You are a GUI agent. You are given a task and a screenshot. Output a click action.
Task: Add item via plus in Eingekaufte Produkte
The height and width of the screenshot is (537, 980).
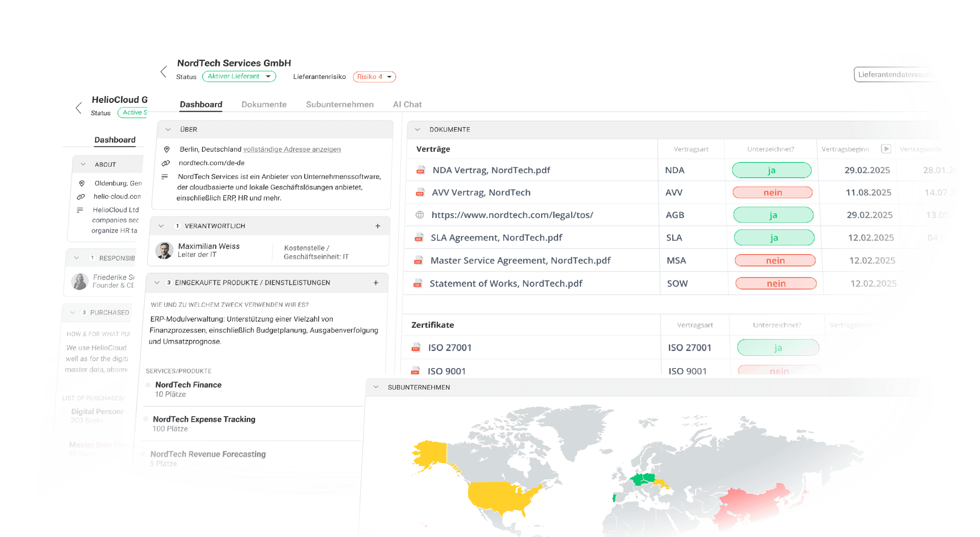pos(376,283)
